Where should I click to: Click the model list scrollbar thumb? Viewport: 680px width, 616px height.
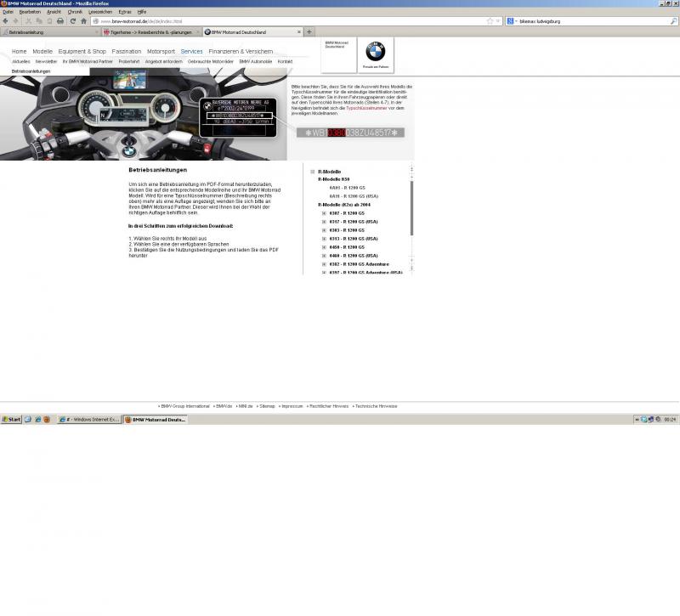point(411,208)
